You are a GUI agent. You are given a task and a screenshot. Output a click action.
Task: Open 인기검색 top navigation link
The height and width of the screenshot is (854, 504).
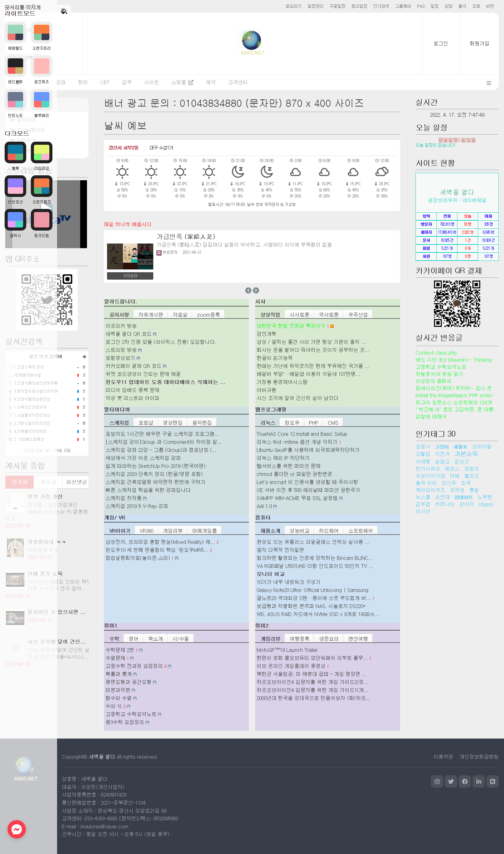381,6
